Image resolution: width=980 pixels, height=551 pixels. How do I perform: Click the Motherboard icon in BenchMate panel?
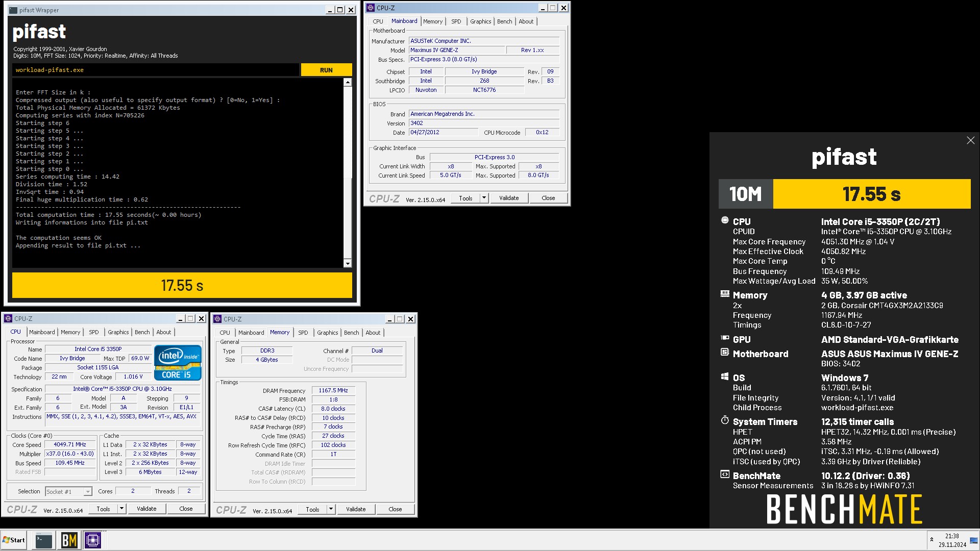(725, 352)
